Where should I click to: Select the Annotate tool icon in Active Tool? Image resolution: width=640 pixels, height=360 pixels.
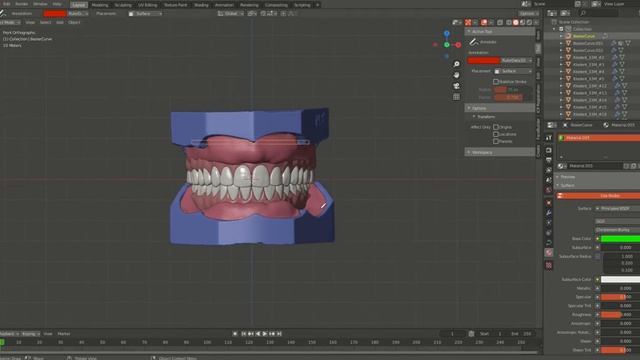pyautogui.click(x=473, y=42)
